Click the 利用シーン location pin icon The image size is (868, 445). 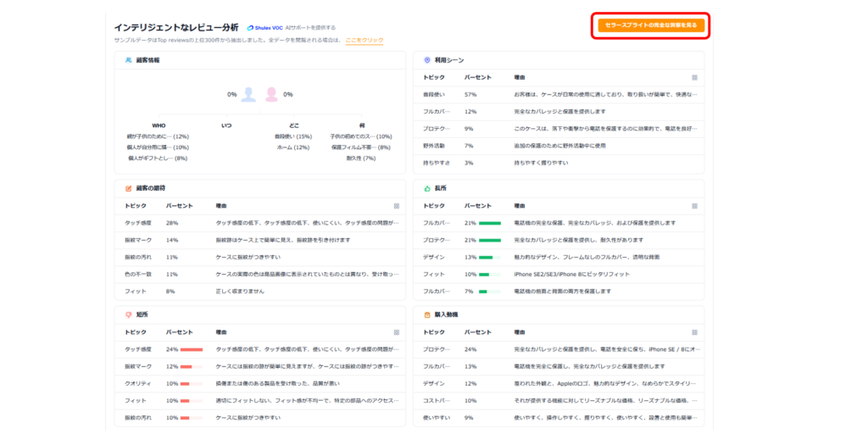pyautogui.click(x=427, y=60)
